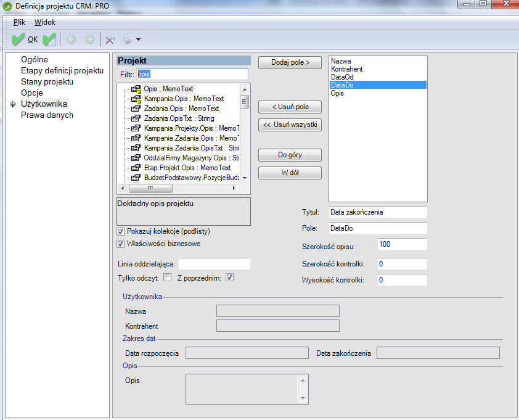Select the Zadania.Opis : MemoText field icon

point(136,109)
